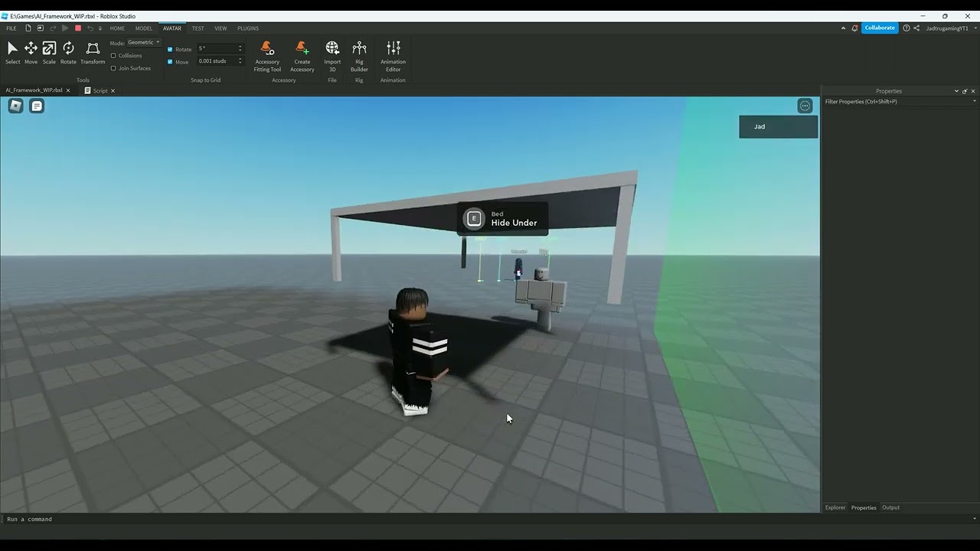The width and height of the screenshot is (980, 551).
Task: Switch to the MODEL ribbon tab
Action: pyautogui.click(x=144, y=28)
